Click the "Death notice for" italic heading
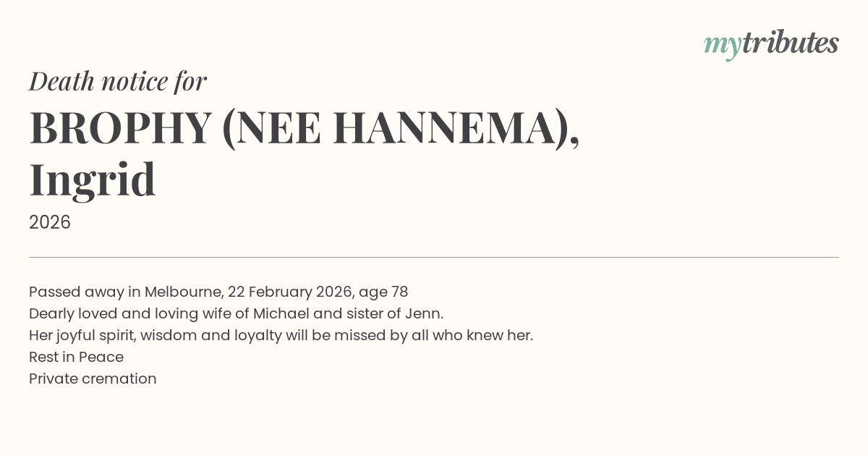 118,82
